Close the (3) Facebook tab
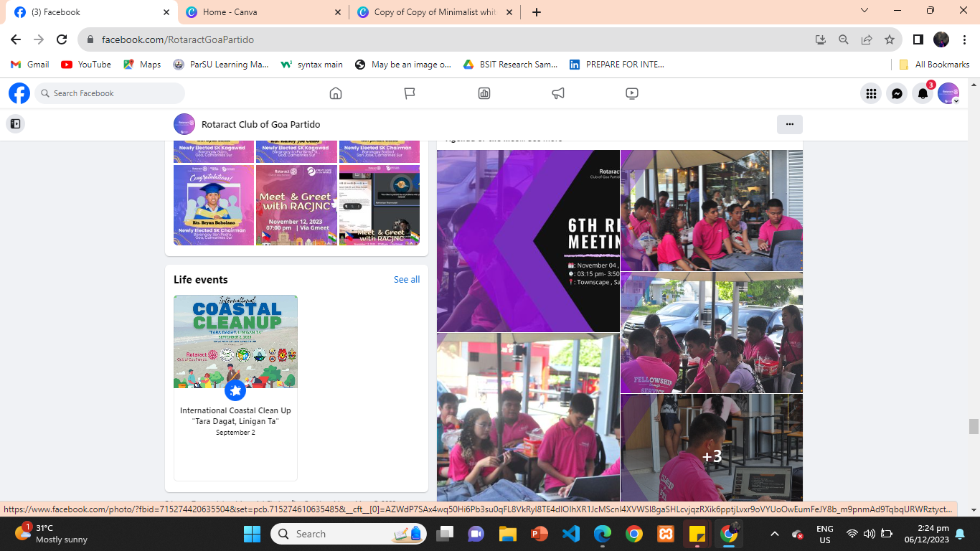The width and height of the screenshot is (980, 551). tap(166, 12)
